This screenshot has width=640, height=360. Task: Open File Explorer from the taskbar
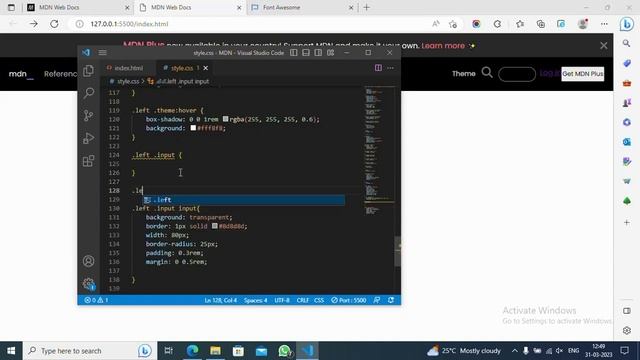(x=216, y=351)
